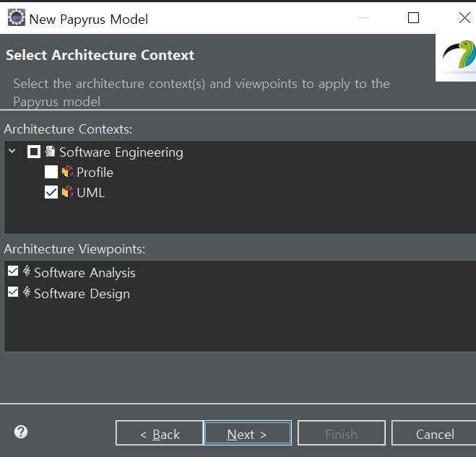The height and width of the screenshot is (457, 476).
Task: Click the Select Architecture Context title
Action: pos(100,55)
